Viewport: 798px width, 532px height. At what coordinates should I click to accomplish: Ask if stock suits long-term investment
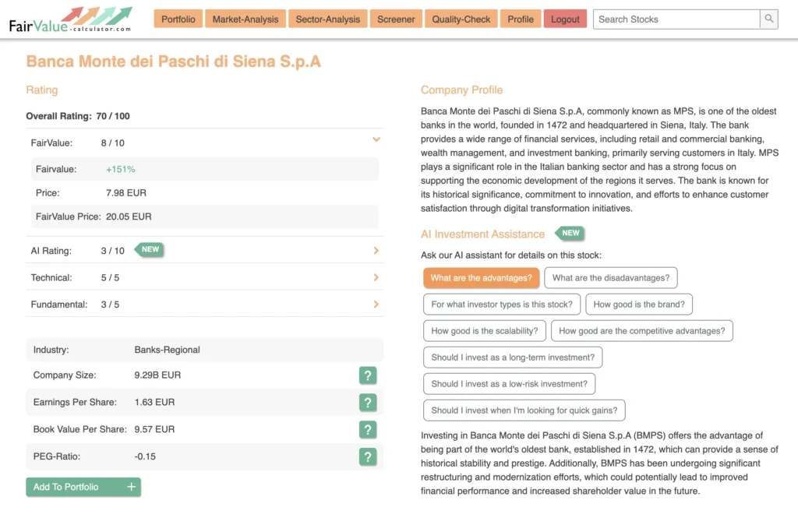tap(512, 357)
